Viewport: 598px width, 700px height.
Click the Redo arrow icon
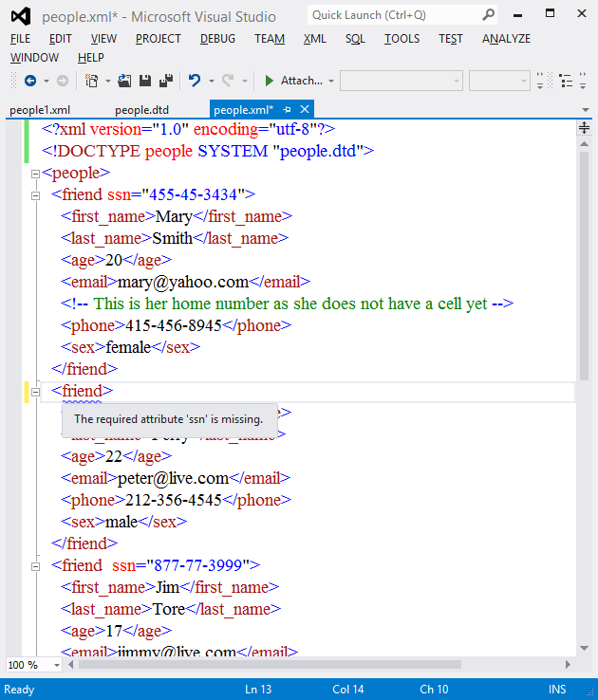(x=228, y=81)
